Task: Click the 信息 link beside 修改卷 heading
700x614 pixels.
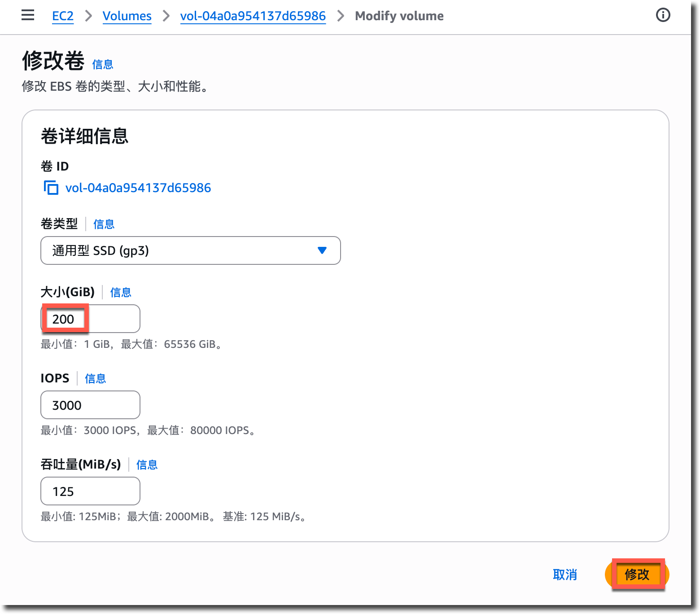Action: (x=102, y=65)
